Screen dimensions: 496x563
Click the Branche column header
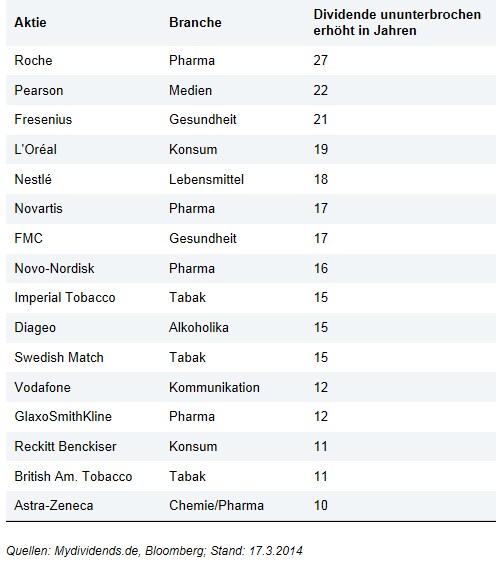click(x=195, y=23)
